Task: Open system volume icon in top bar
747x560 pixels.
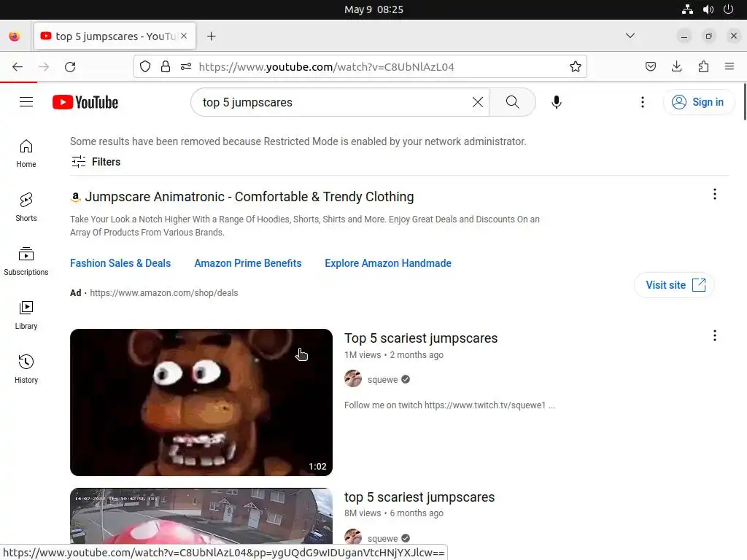Action: 708,9
